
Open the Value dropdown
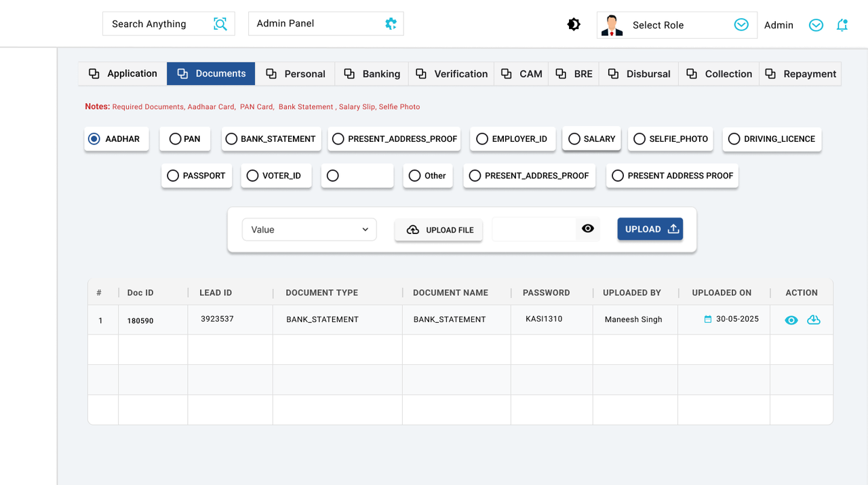pos(309,229)
